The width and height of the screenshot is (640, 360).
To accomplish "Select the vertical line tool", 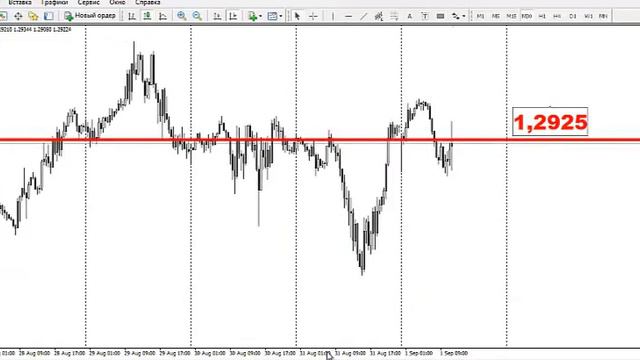I will coord(333,16).
